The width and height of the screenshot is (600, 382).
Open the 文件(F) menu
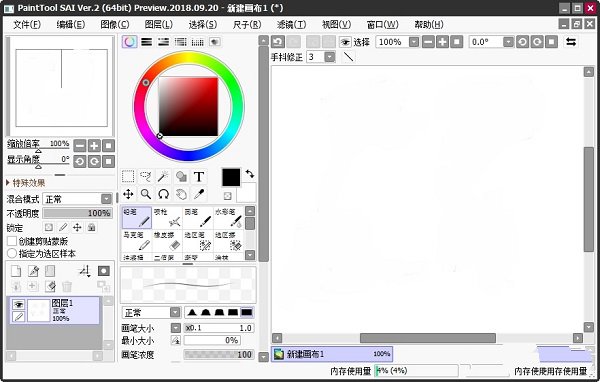(27, 24)
